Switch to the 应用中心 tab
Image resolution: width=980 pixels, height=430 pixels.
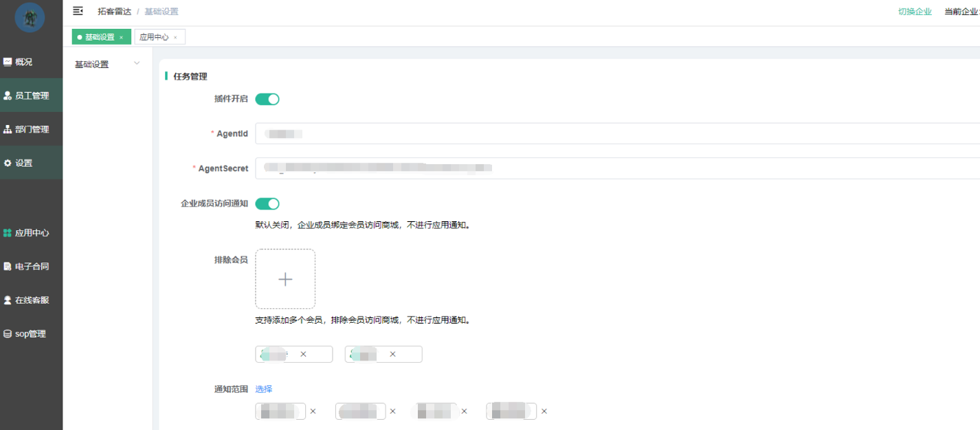154,37
